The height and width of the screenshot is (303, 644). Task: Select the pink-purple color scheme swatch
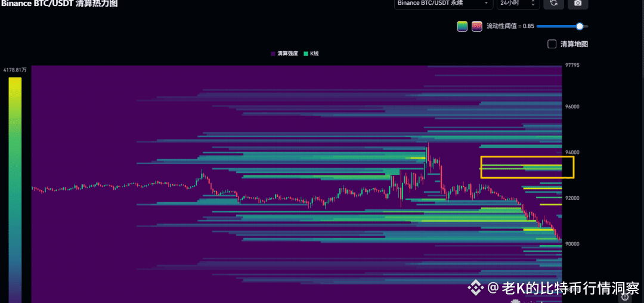(476, 26)
